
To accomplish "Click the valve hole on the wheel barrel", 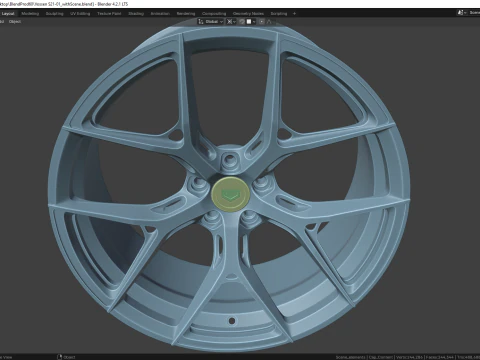I will pyautogui.click(x=232, y=321).
